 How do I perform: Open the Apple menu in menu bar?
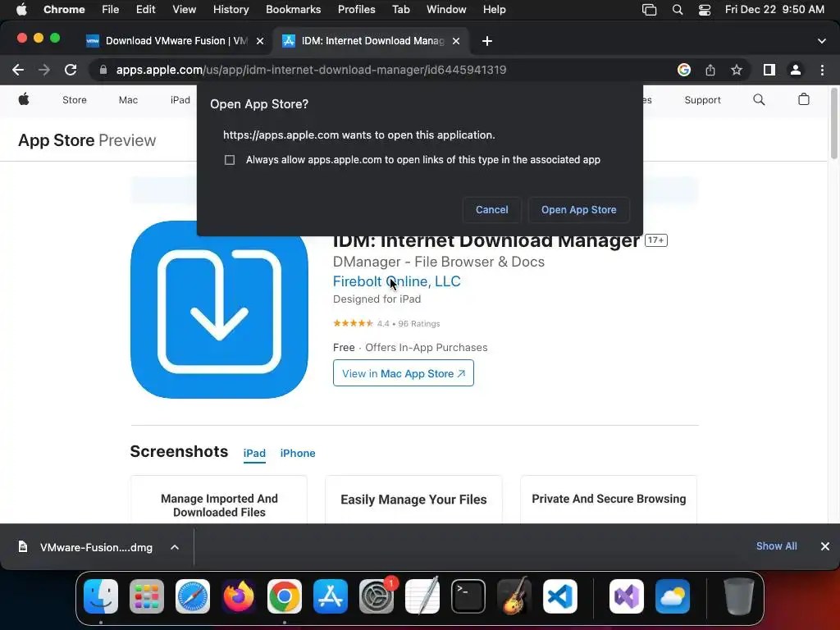tap(21, 10)
